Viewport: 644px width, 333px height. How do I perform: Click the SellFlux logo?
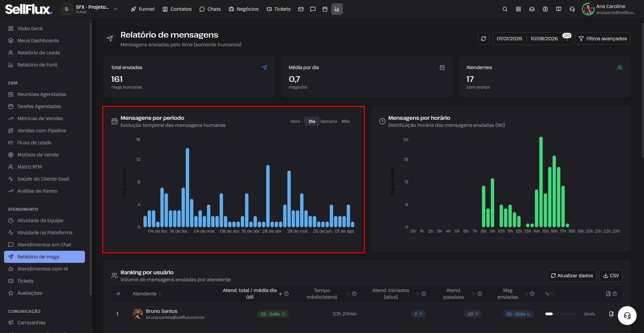click(29, 9)
